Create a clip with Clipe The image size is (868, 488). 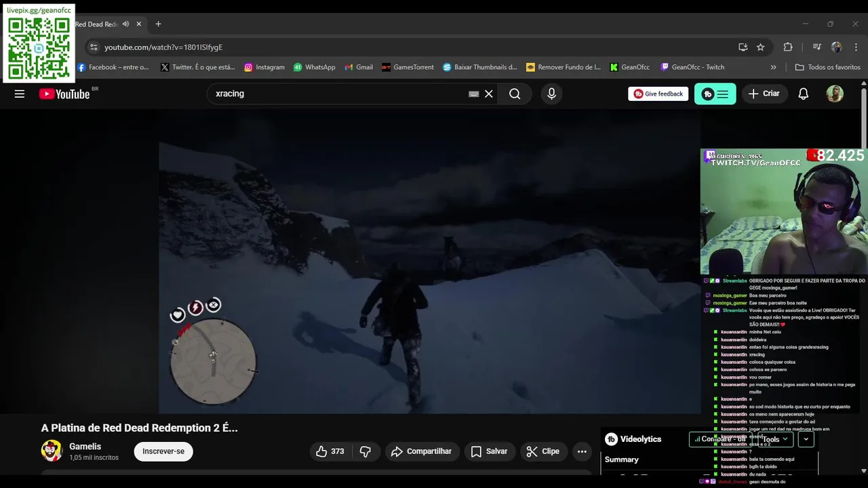543,451
